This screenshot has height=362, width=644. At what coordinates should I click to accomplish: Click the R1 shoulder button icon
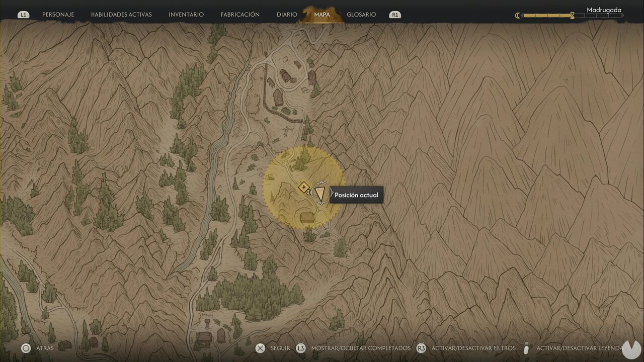(x=395, y=15)
